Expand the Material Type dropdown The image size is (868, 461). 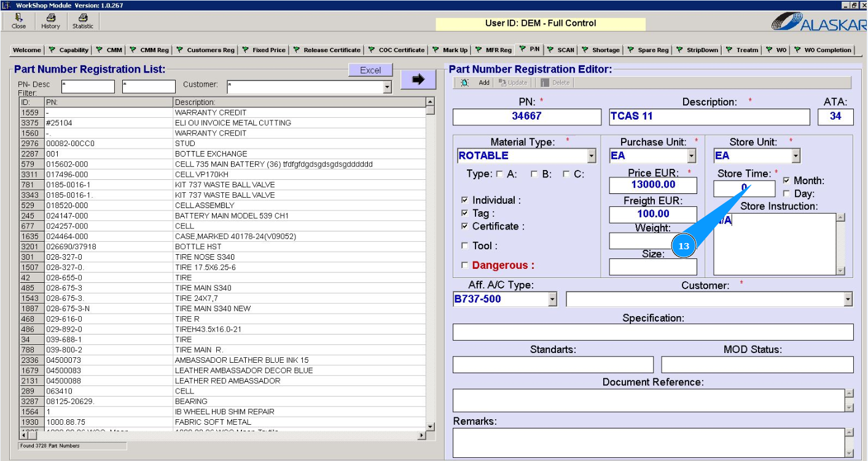[x=592, y=156]
